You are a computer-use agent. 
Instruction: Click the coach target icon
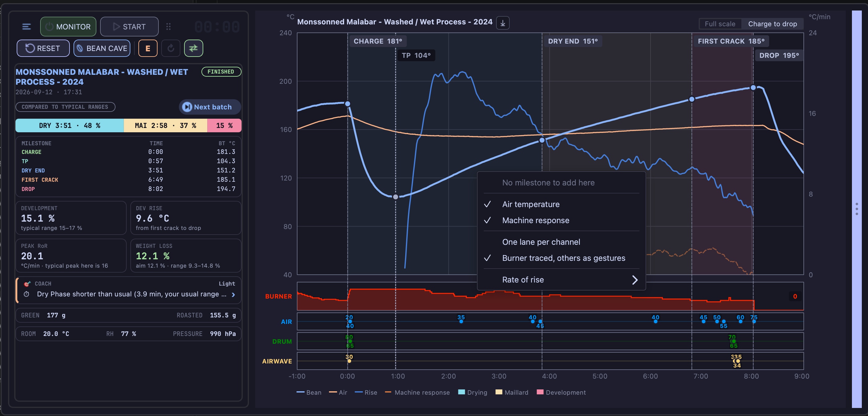(27, 284)
